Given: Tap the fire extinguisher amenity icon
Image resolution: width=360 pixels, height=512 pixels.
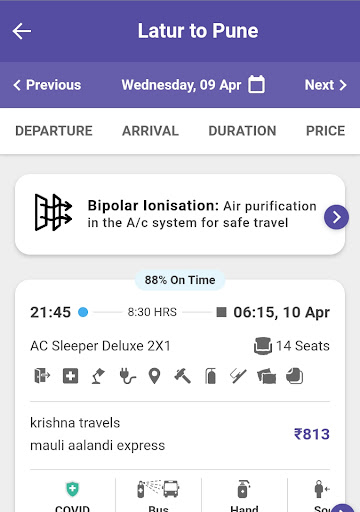Looking at the screenshot, I should click(211, 376).
